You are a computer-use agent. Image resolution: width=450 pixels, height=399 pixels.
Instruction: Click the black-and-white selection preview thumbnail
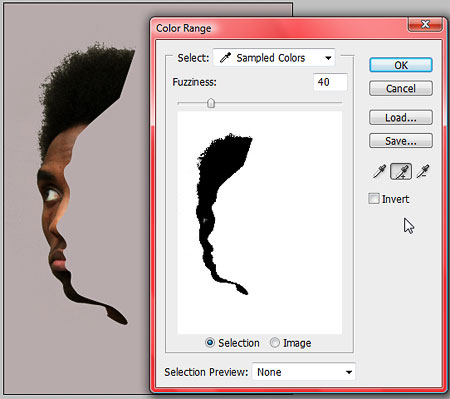click(x=260, y=222)
